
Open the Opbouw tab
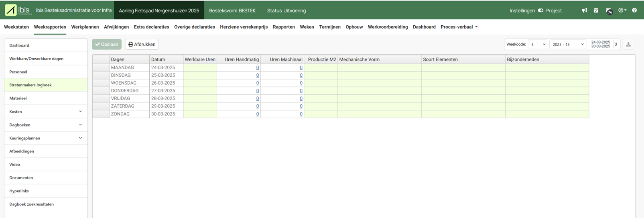pos(354,27)
